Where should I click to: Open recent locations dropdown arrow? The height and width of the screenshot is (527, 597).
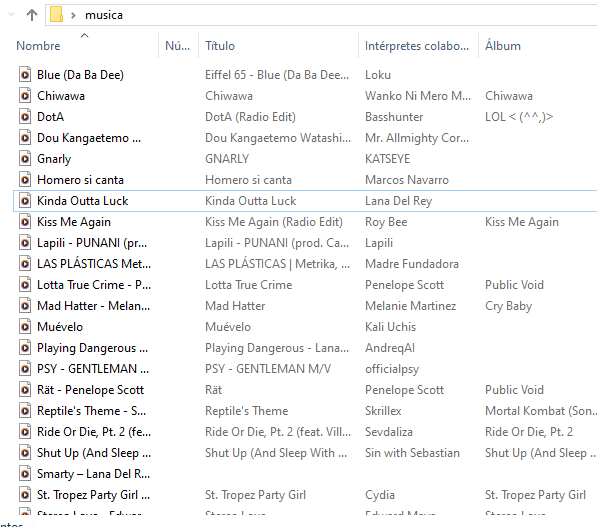11,15
